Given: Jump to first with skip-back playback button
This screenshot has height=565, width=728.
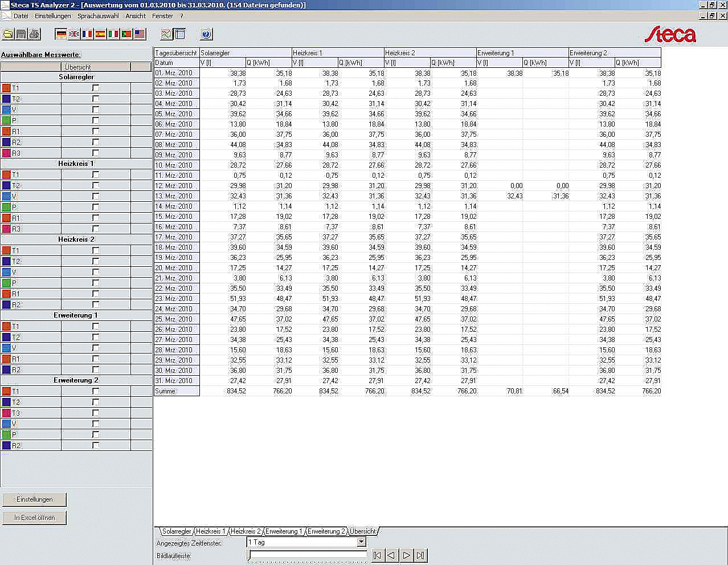Looking at the screenshot, I should click(x=377, y=555).
